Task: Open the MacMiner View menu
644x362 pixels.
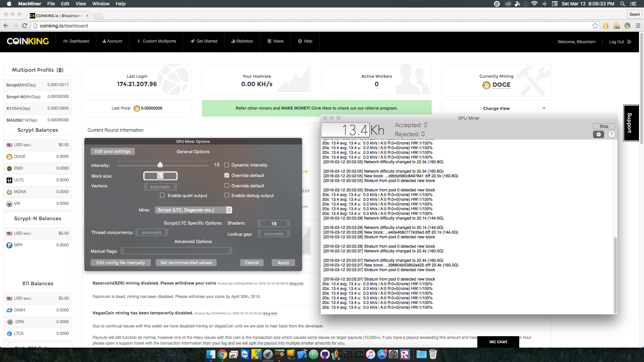Action: click(80, 4)
